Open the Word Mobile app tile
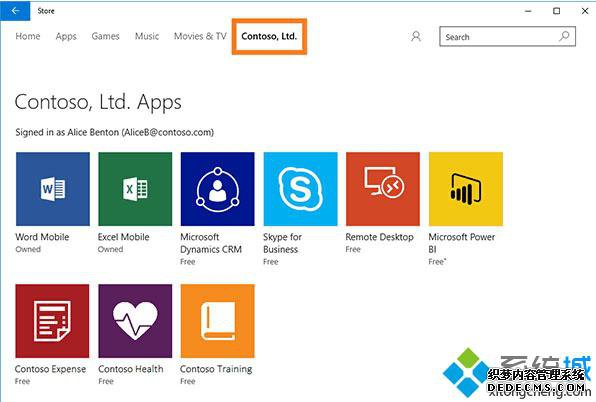Screen dimensions: 596x402 pyautogui.click(x=53, y=189)
